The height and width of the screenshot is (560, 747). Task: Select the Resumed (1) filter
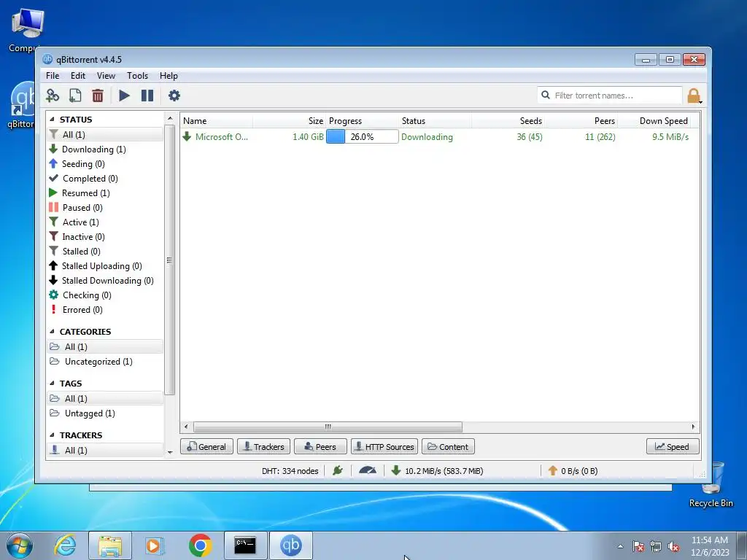pyautogui.click(x=105, y=192)
